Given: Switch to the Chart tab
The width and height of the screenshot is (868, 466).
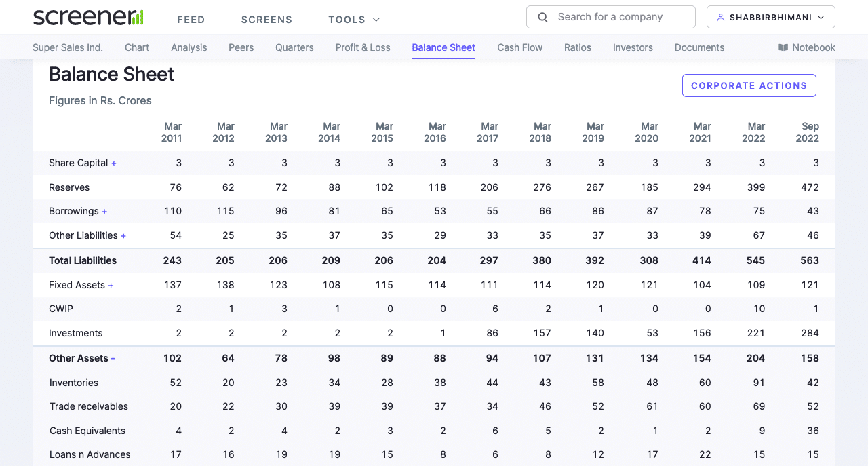Looking at the screenshot, I should pyautogui.click(x=137, y=47).
